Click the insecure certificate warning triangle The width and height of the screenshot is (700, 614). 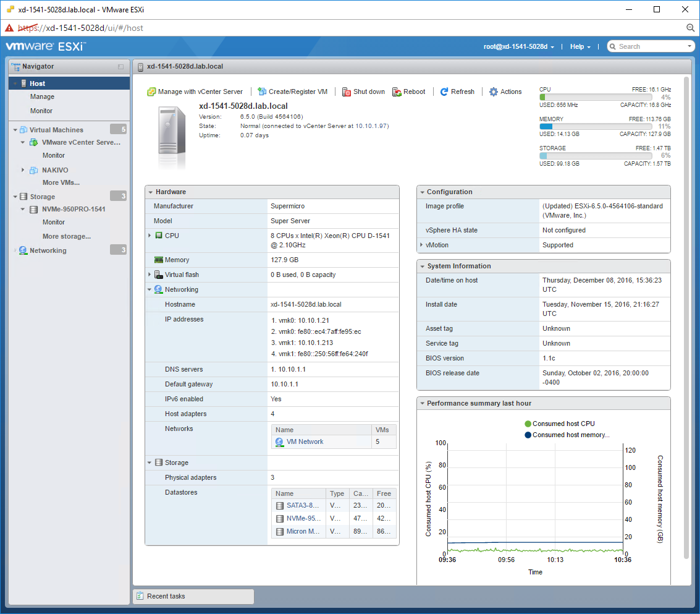tap(9, 28)
